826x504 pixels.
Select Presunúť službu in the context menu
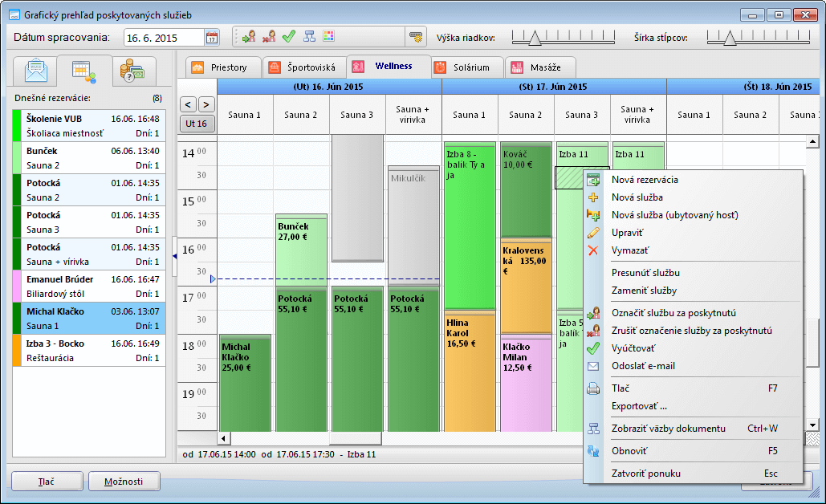point(645,273)
